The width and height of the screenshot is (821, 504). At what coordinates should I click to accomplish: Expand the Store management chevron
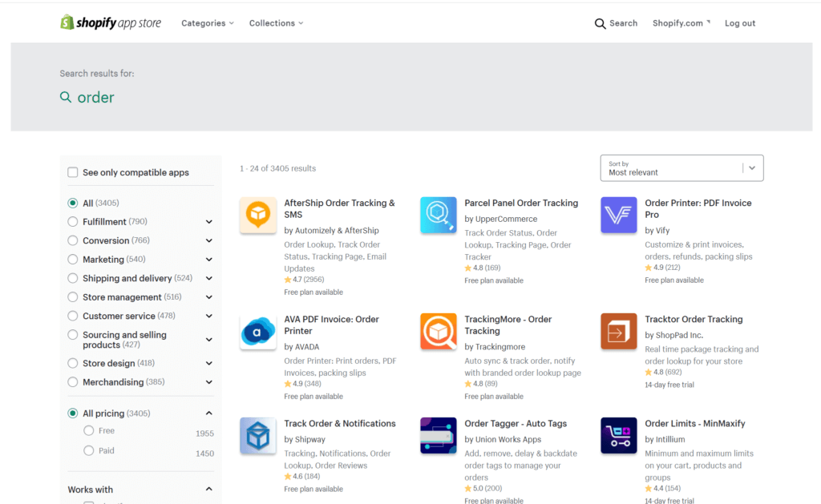point(209,297)
